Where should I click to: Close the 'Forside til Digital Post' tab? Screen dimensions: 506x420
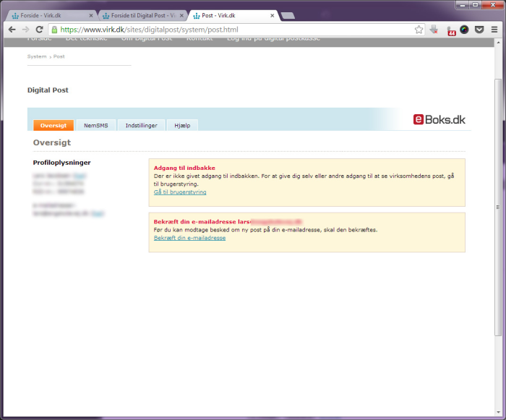pyautogui.click(x=181, y=15)
